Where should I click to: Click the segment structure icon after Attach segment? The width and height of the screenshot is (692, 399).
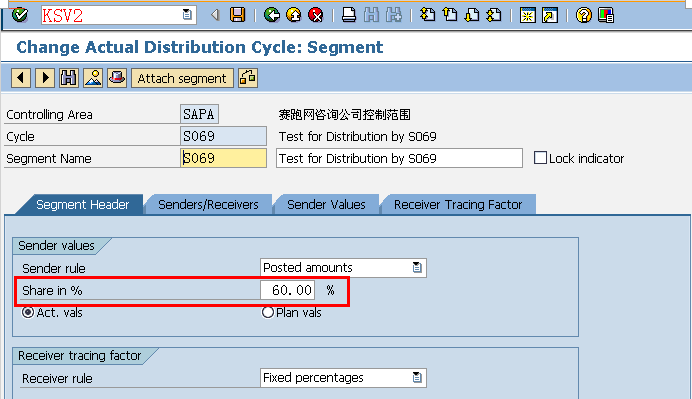click(248, 78)
